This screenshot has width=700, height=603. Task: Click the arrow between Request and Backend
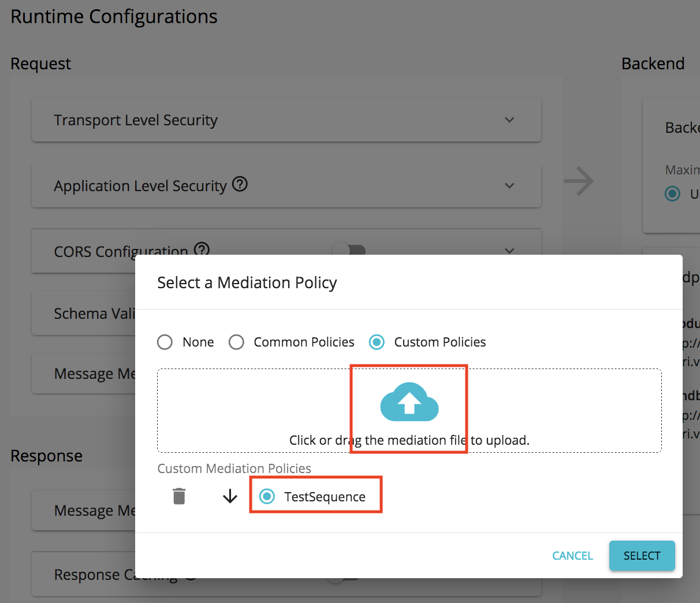coord(579,181)
